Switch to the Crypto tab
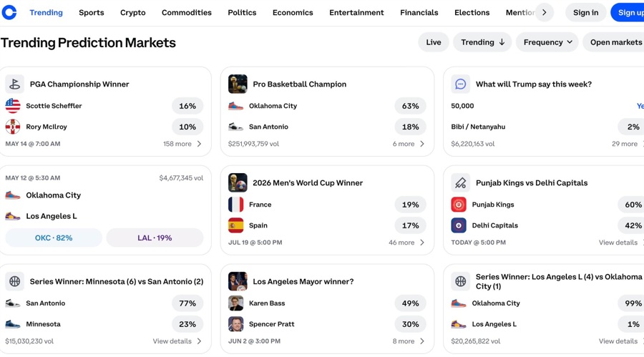 tap(132, 12)
